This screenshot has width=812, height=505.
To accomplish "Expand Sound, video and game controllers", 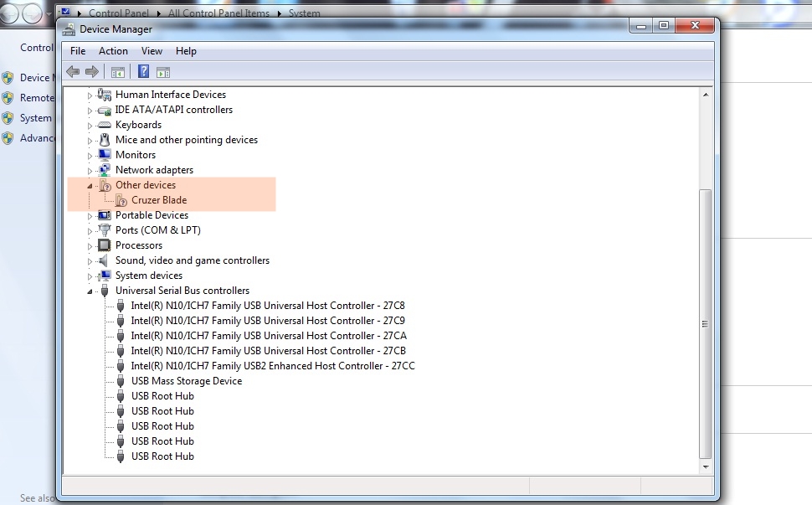I will [x=90, y=260].
